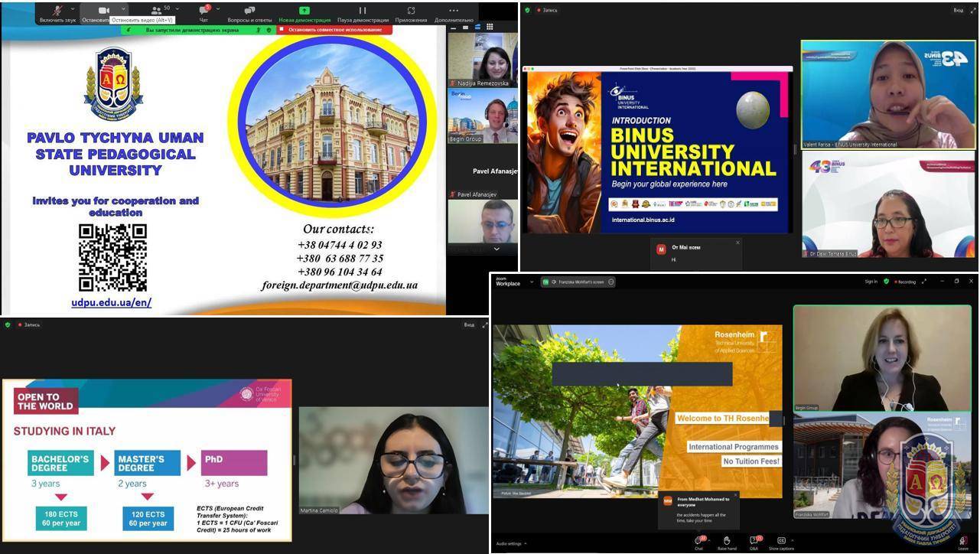Click green shield in Ca' Foscari window
Image resolution: width=980 pixels, height=554 pixels.
tap(8, 324)
